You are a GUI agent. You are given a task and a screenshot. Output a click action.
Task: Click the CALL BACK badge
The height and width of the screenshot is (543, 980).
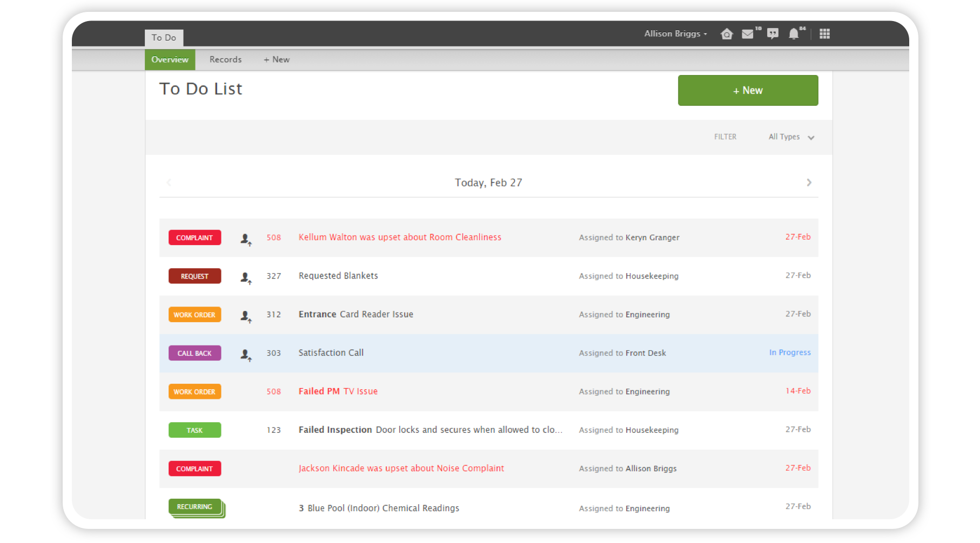point(194,353)
